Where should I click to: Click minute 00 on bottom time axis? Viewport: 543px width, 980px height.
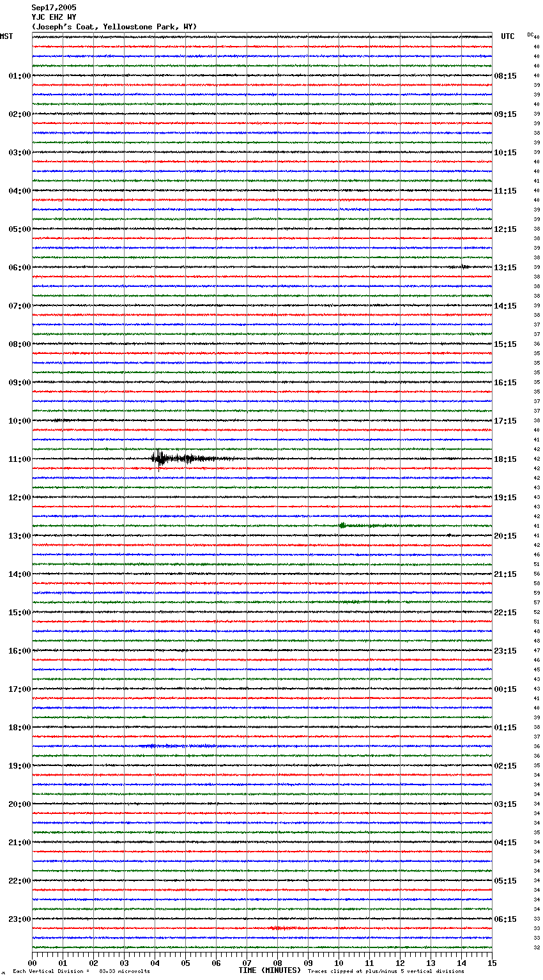point(33,963)
